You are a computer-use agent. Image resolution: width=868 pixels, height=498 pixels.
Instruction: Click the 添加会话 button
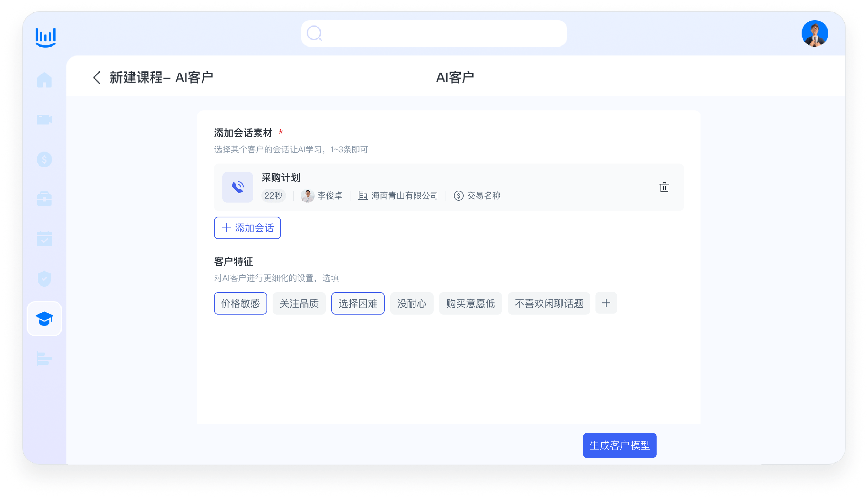247,228
